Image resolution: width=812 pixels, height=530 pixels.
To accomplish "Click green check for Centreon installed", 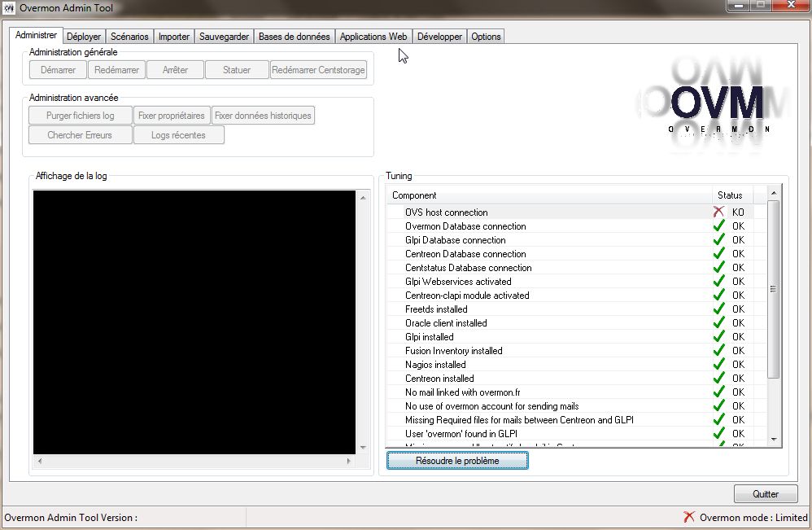I will click(718, 378).
